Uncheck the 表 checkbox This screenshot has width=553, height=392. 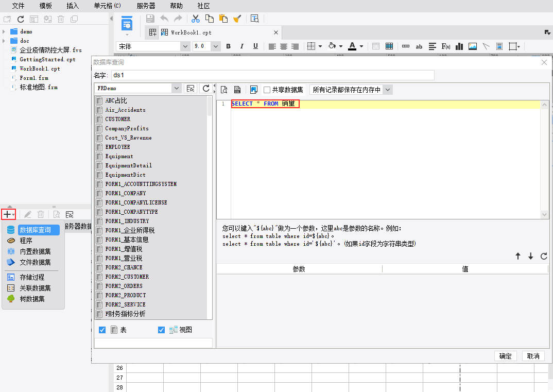click(x=102, y=330)
